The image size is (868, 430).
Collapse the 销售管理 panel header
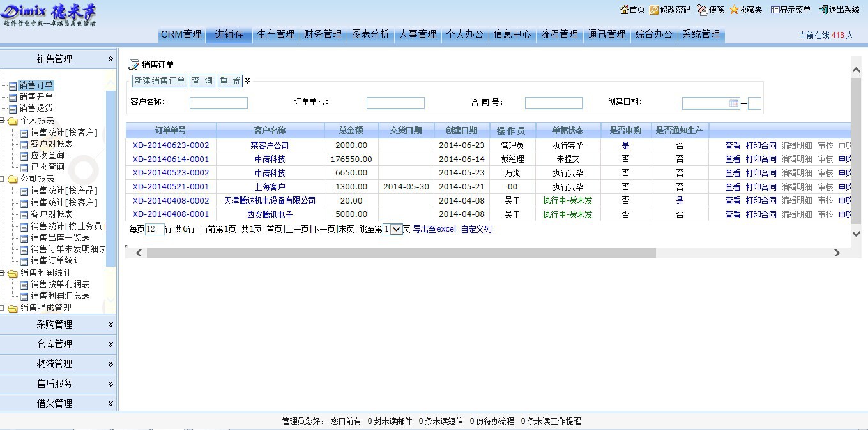[x=110, y=59]
